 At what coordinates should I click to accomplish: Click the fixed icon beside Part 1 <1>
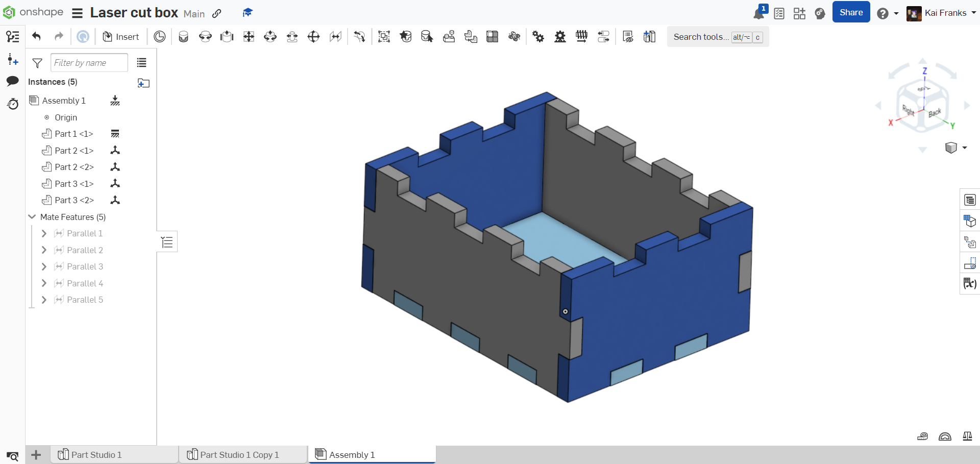coord(115,134)
